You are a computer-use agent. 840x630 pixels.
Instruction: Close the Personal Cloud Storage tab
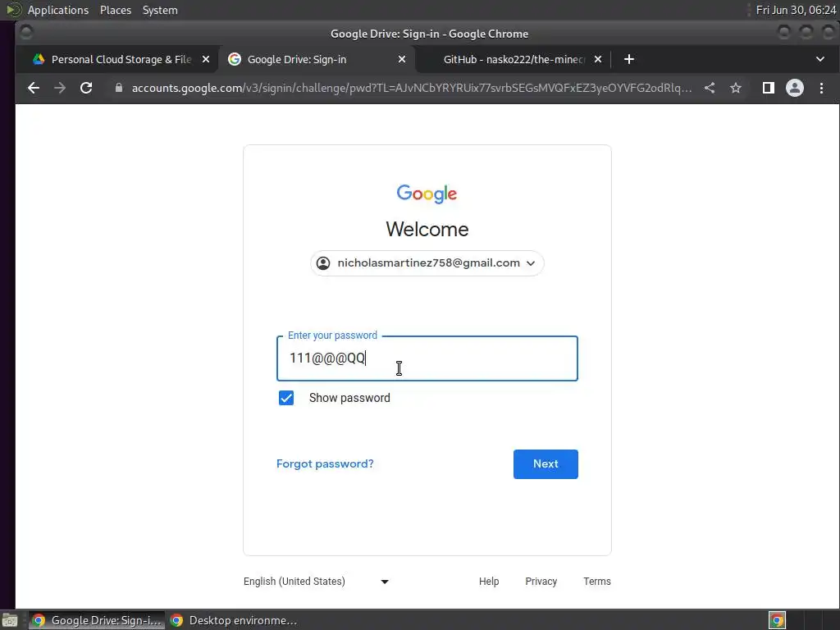[206, 59]
